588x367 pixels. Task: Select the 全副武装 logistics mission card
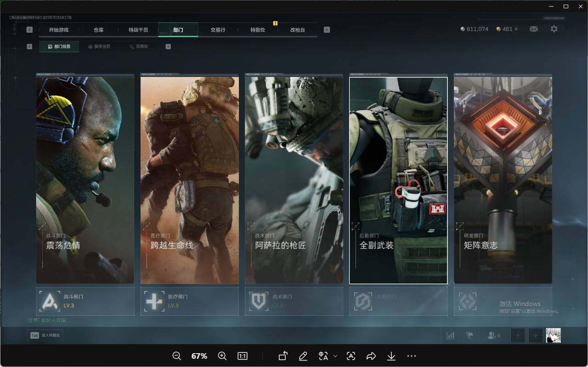pos(398,180)
